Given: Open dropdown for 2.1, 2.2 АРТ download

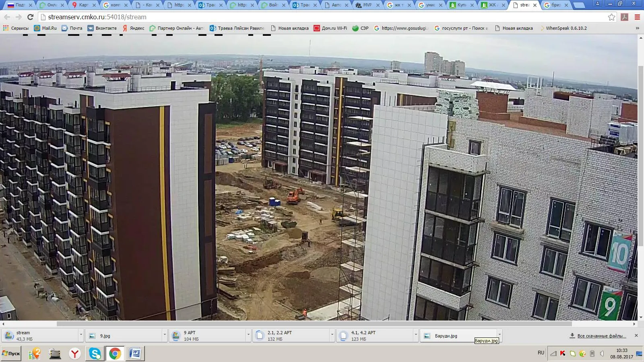Looking at the screenshot, I should [x=332, y=335].
